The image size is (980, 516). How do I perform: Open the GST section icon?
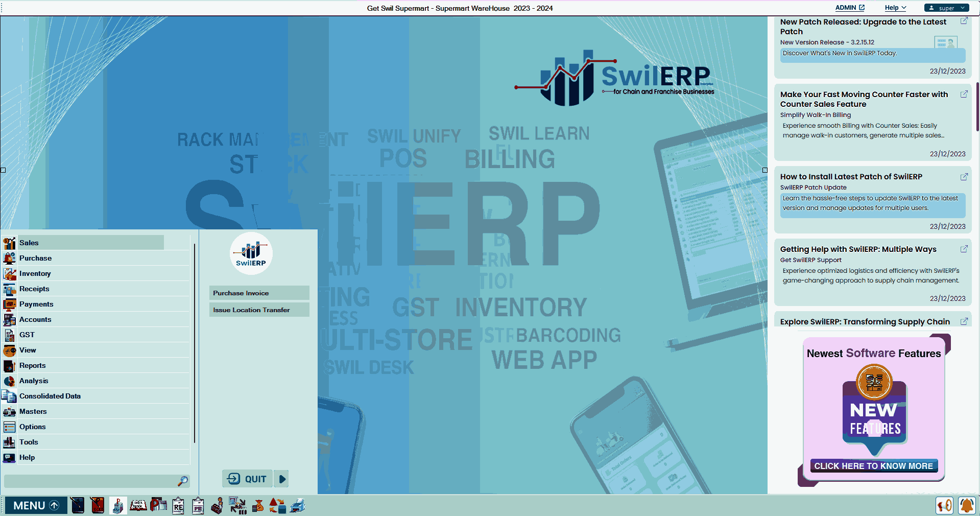click(x=9, y=335)
